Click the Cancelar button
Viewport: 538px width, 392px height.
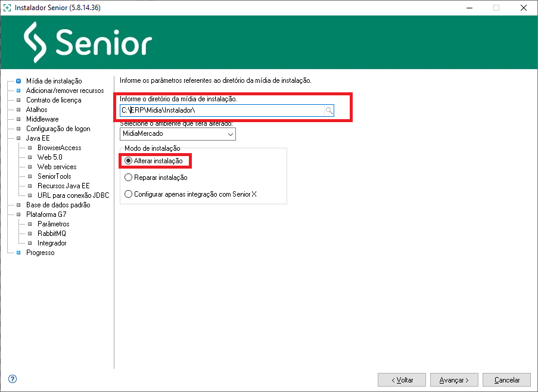[506, 380]
